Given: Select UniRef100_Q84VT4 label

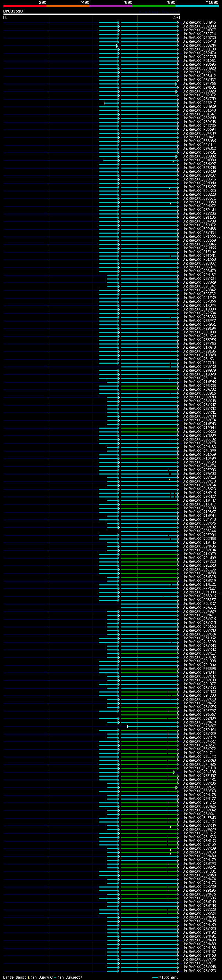Looking at the screenshot, I should 199,466.
